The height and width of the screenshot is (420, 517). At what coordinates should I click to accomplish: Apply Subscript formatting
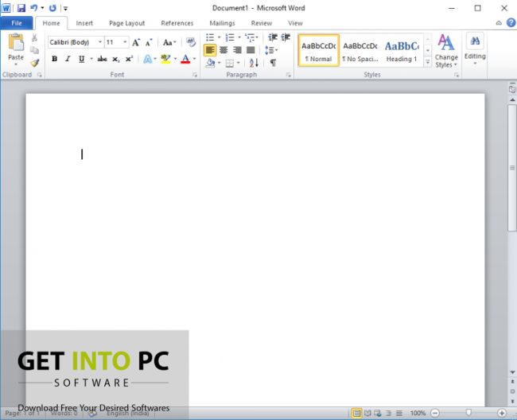click(116, 60)
